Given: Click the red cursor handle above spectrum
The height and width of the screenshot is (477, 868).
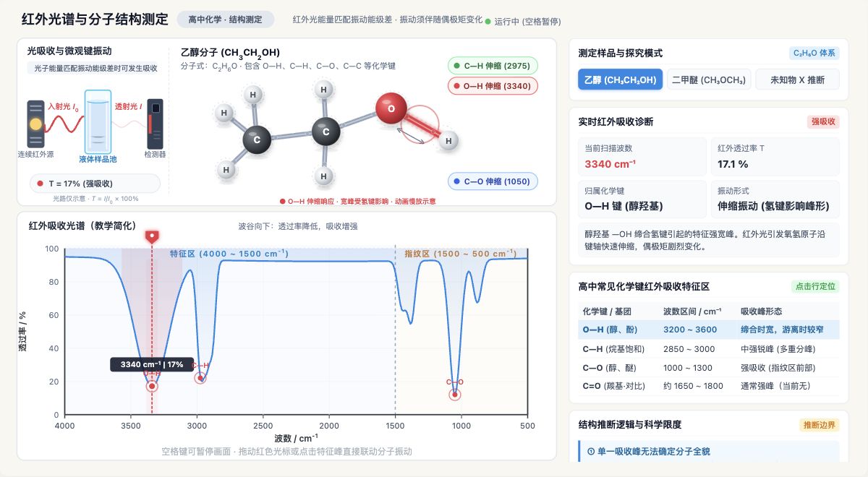Looking at the screenshot, I should click(152, 236).
